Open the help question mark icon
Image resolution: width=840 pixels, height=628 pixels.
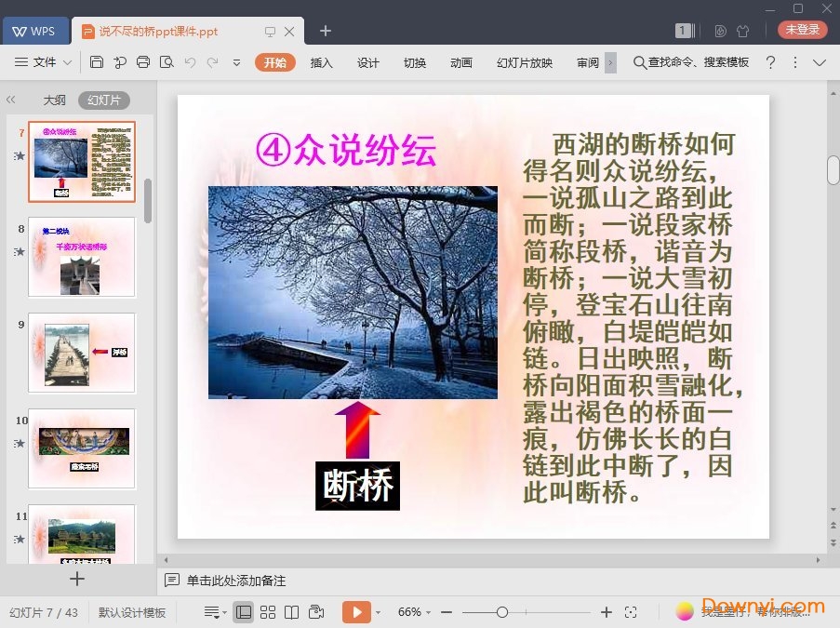click(770, 62)
